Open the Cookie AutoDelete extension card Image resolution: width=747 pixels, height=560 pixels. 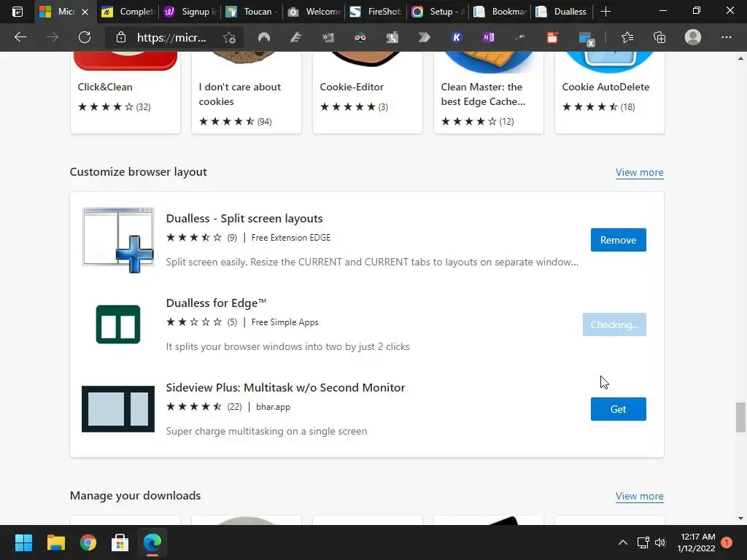[609, 93]
